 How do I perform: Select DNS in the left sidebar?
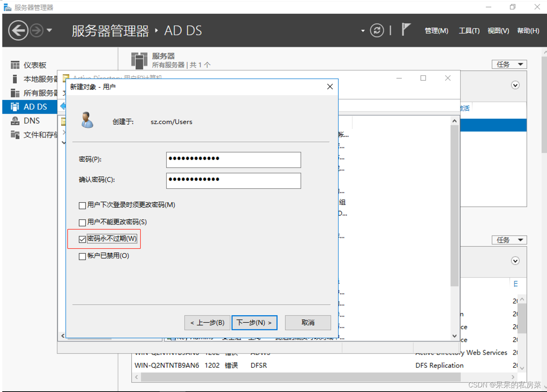point(30,121)
